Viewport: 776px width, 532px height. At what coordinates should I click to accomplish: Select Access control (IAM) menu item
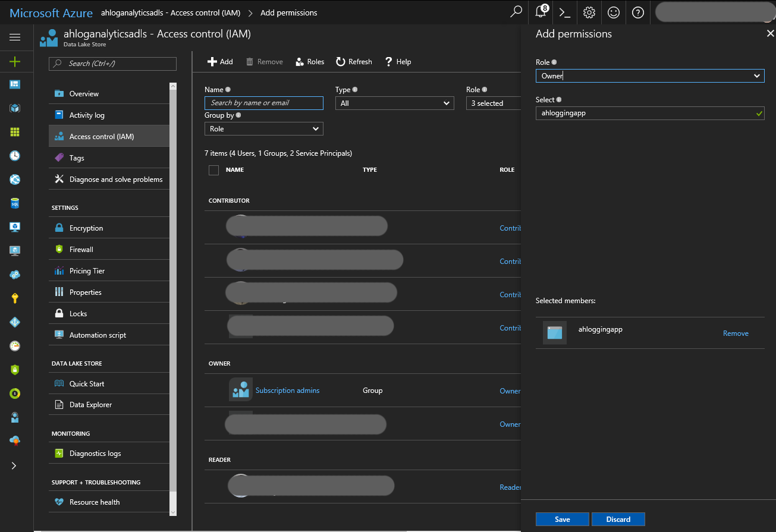coord(109,137)
